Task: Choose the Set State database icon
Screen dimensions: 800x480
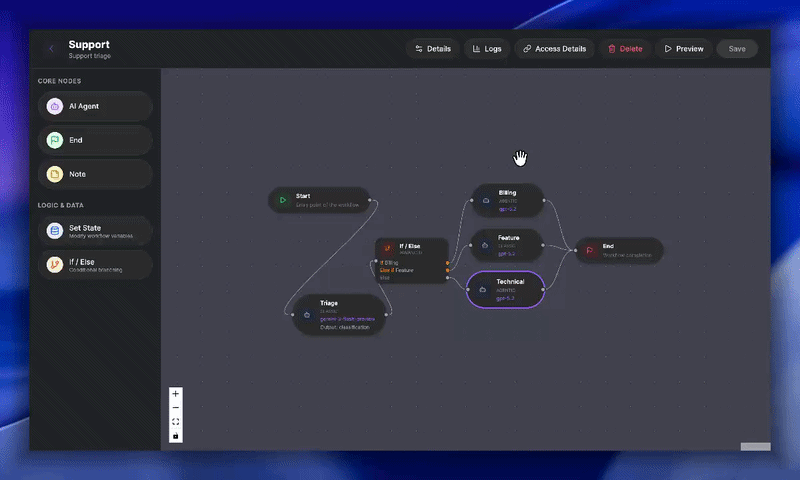Action: (x=55, y=232)
